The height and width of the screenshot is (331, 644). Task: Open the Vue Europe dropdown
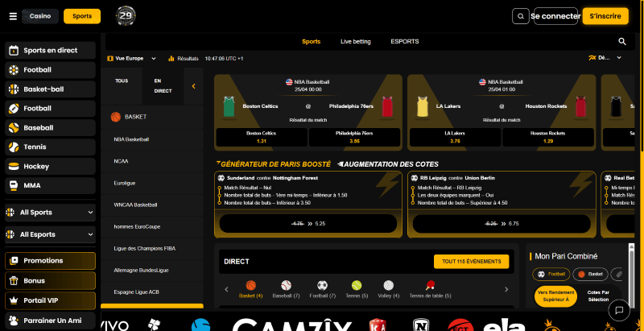click(x=131, y=59)
